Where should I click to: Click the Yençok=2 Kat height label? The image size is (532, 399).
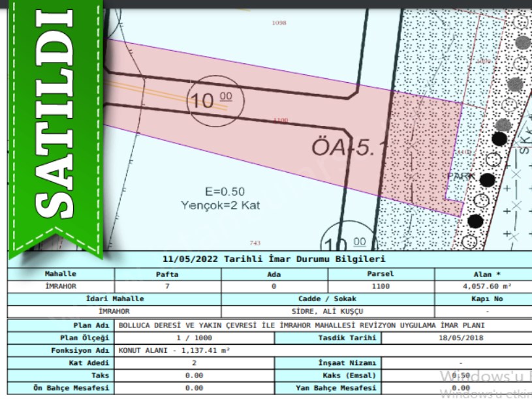point(221,205)
